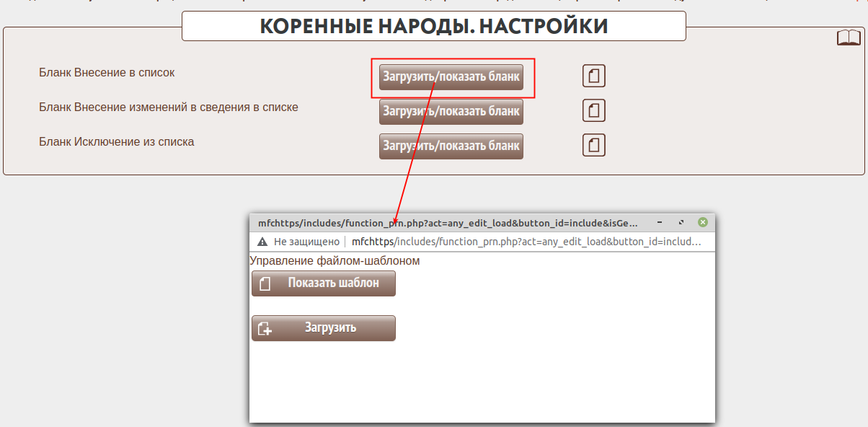868x427 pixels.
Task: Maximize the popup window
Action: [681, 223]
